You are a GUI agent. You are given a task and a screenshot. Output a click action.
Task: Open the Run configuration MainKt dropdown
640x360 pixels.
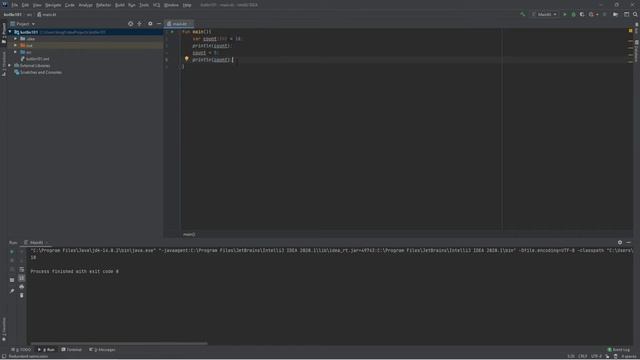tap(544, 14)
